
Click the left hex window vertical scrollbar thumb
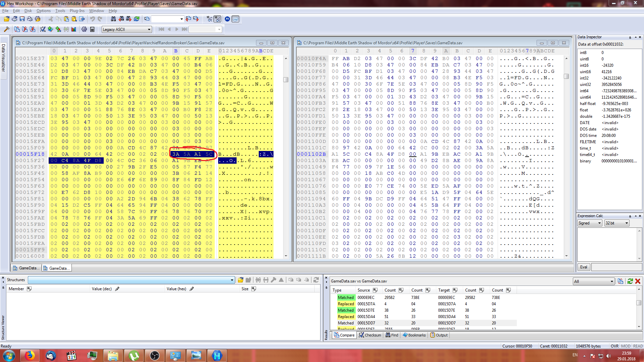point(286,80)
